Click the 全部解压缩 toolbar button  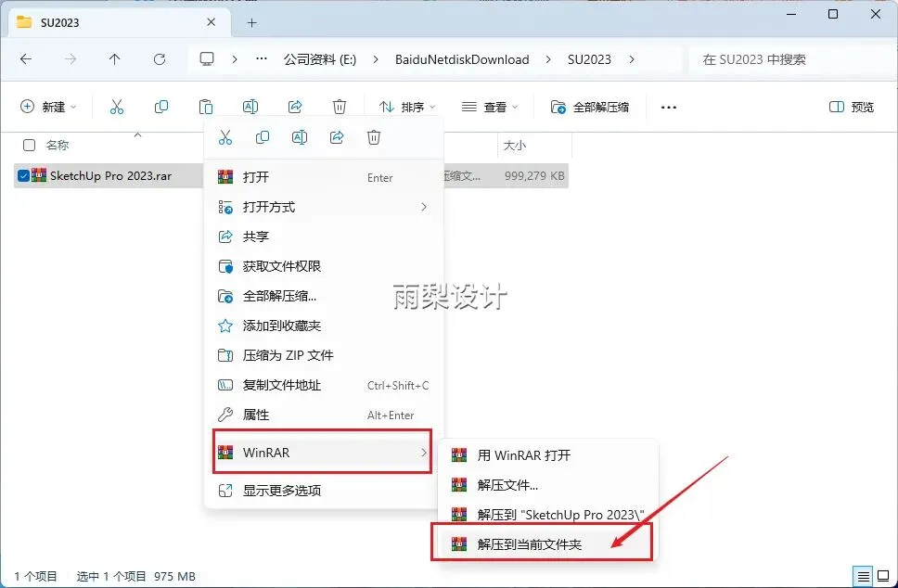(x=590, y=107)
